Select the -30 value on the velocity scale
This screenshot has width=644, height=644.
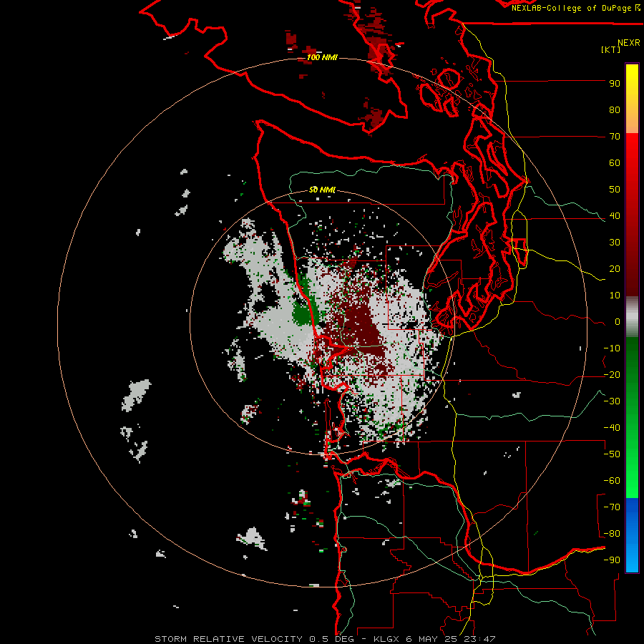[612, 401]
